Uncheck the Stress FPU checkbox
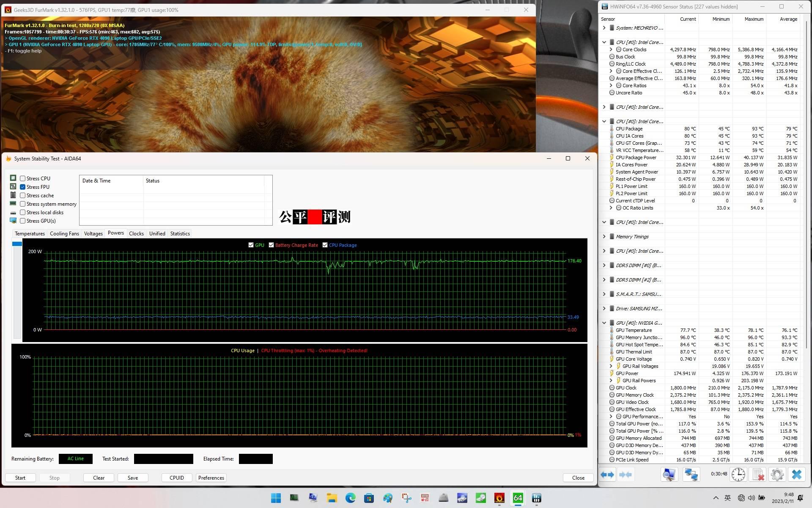The image size is (812, 508). [x=23, y=187]
